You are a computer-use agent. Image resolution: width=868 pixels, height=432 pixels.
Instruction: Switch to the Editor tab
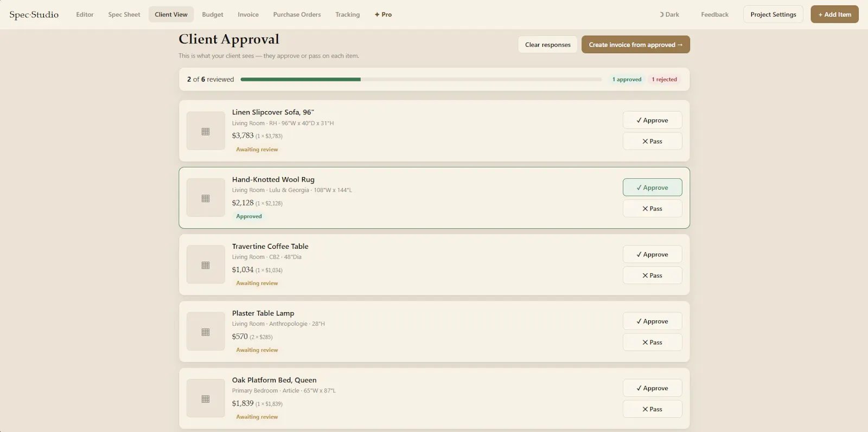[85, 15]
